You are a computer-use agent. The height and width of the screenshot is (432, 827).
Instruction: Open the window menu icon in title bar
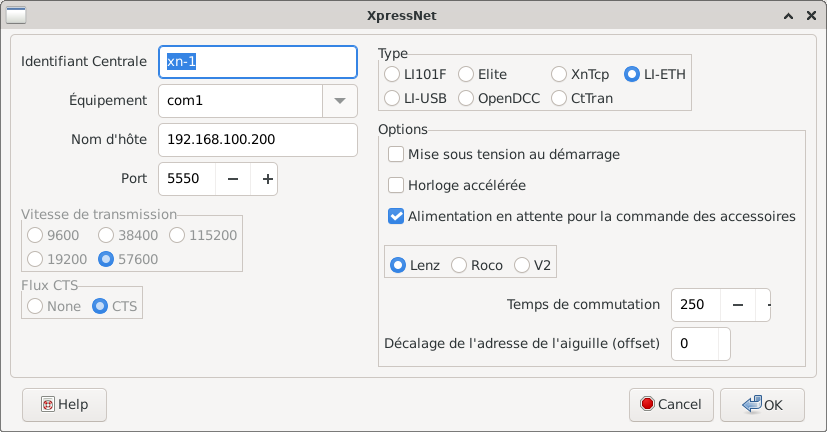pos(17,16)
